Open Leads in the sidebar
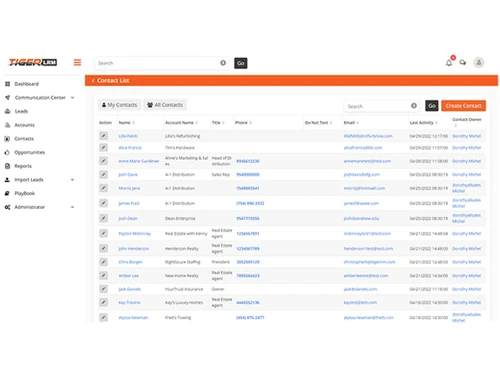500x375 pixels. [x=21, y=111]
